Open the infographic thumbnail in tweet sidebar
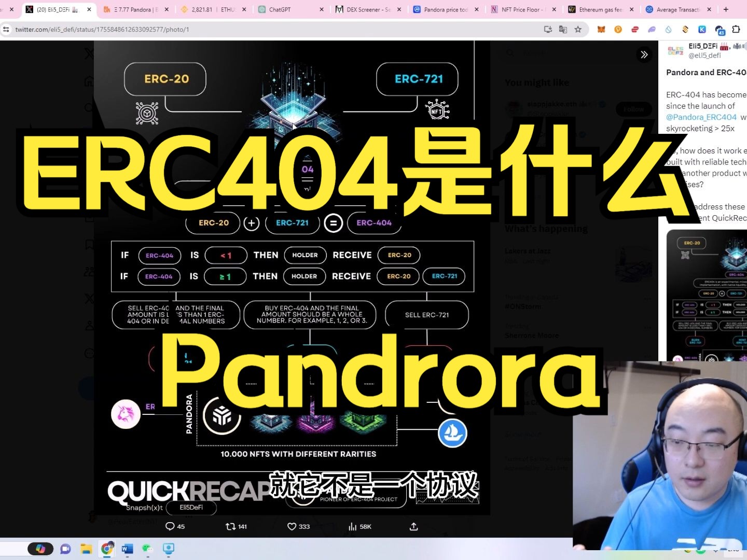This screenshot has height=560, width=747. pyautogui.click(x=707, y=296)
